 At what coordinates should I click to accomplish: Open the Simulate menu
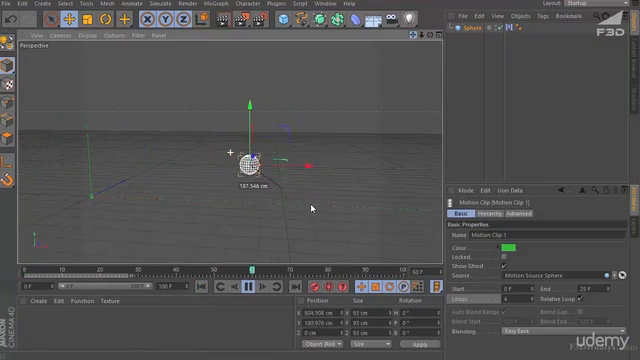[x=160, y=4]
